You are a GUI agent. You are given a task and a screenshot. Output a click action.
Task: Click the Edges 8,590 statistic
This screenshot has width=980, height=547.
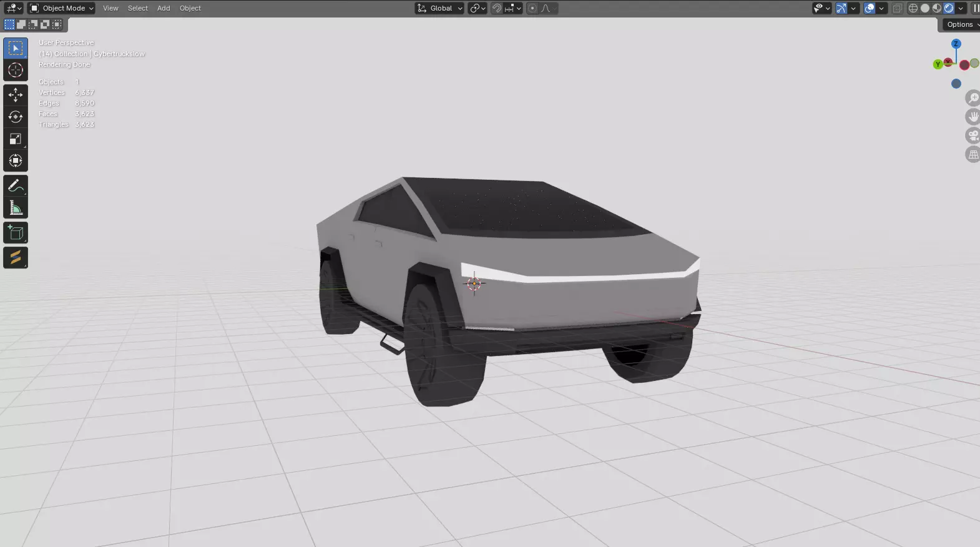(67, 103)
